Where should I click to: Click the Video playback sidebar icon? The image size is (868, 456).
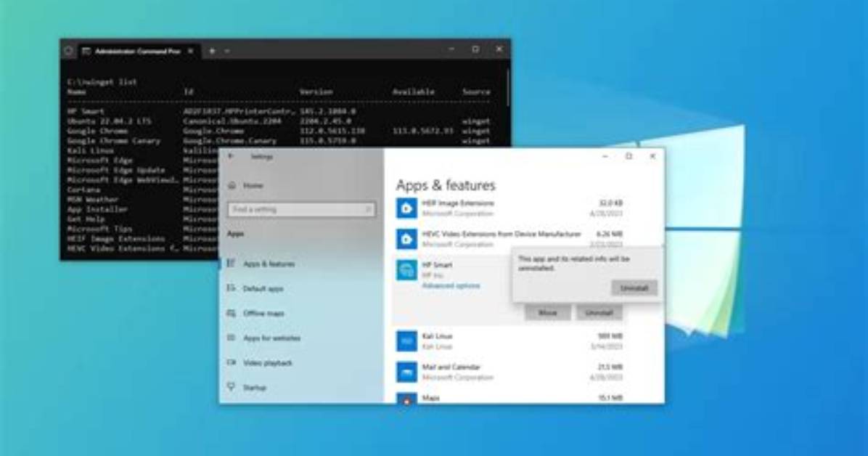232,362
